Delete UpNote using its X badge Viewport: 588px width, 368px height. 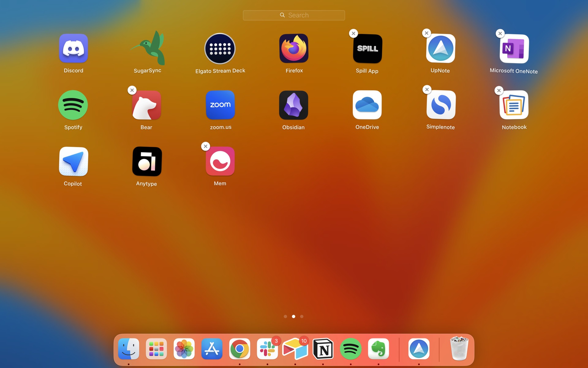coord(427,33)
